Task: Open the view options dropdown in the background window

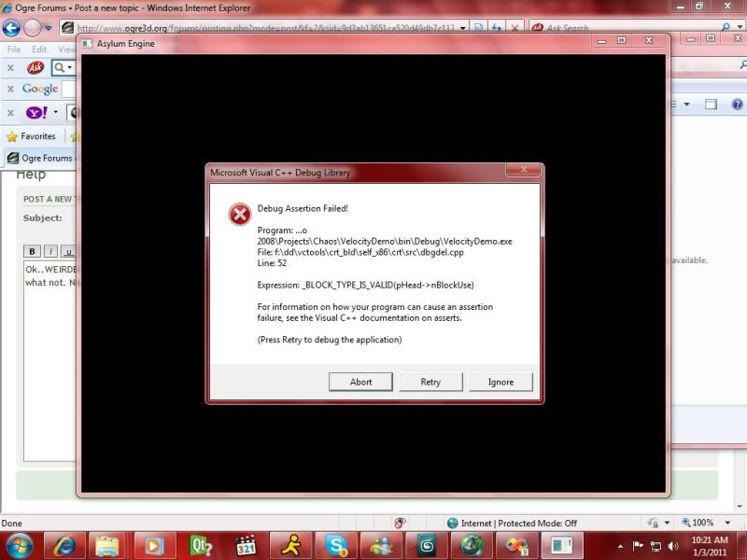Action: coord(686,104)
